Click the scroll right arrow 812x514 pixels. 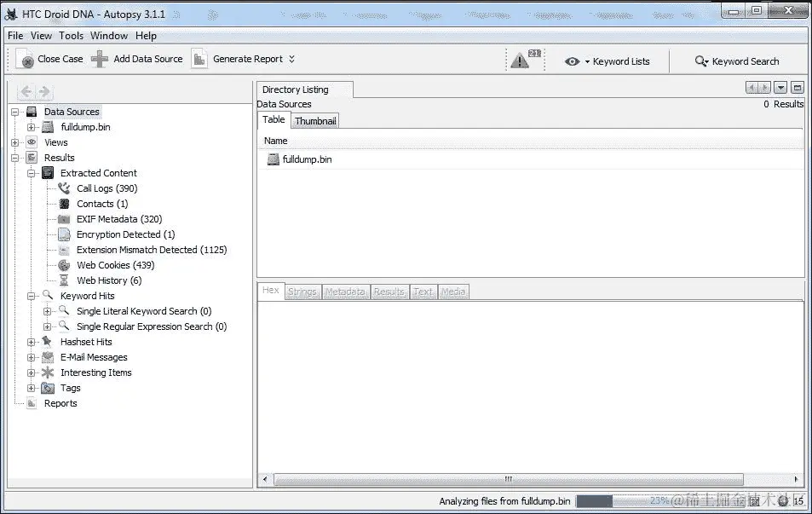pyautogui.click(x=797, y=479)
